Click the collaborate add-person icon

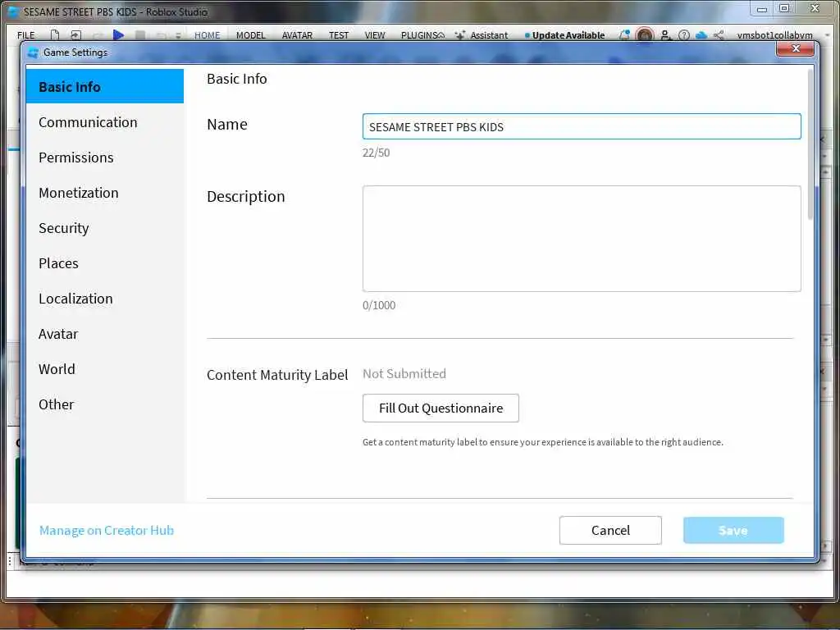[665, 34]
